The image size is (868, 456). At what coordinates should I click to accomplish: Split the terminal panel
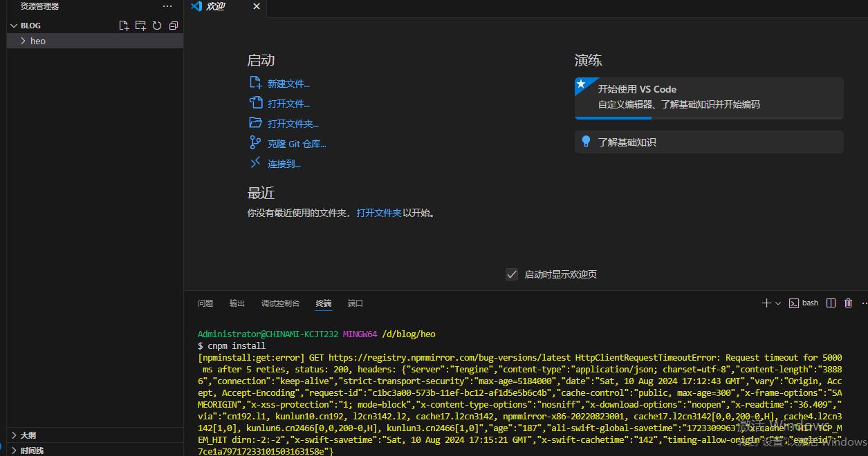[831, 303]
